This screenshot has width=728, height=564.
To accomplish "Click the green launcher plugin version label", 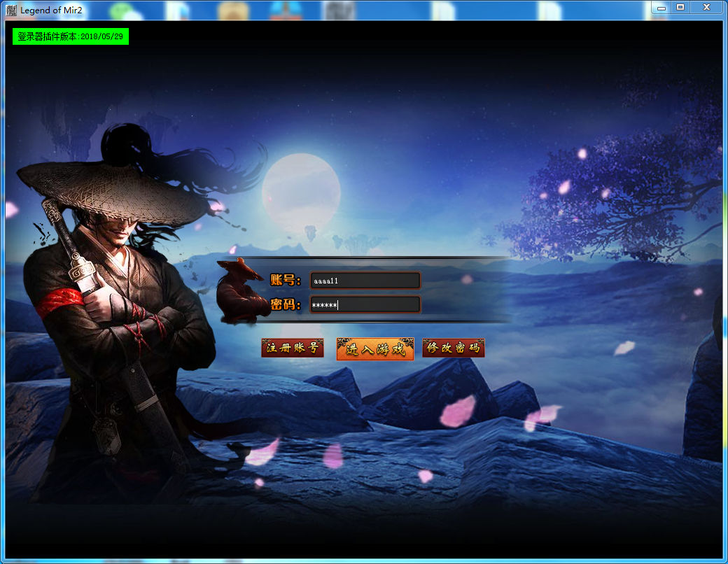I will [x=70, y=36].
